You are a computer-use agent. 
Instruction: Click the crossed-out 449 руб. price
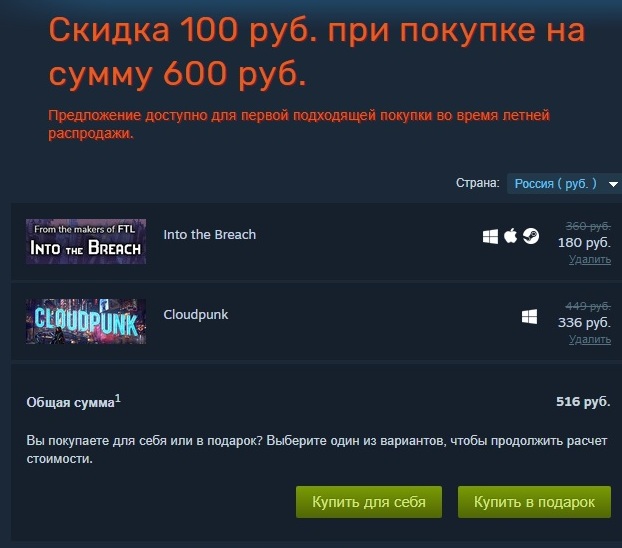click(x=588, y=306)
